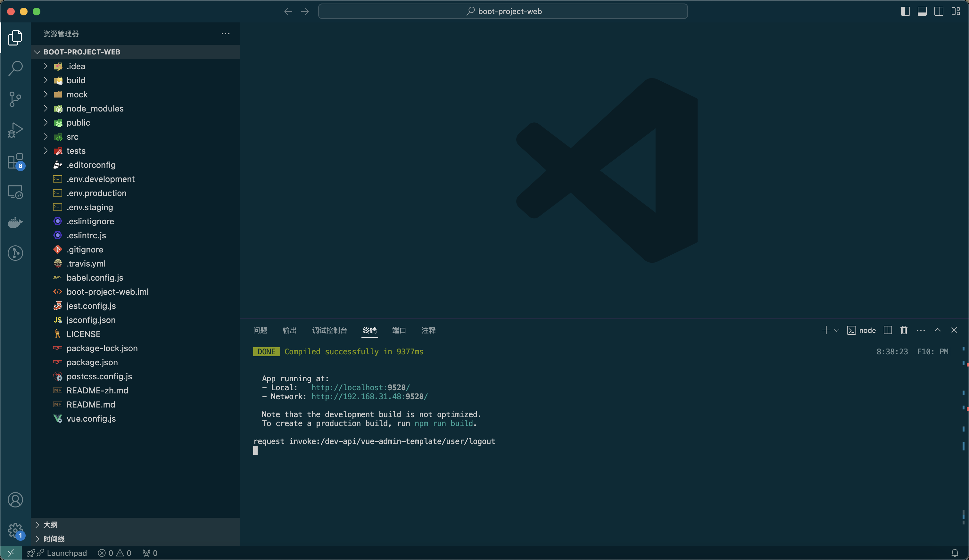The height and width of the screenshot is (560, 969).
Task: Open the README-zh.md file
Action: [135, 391]
